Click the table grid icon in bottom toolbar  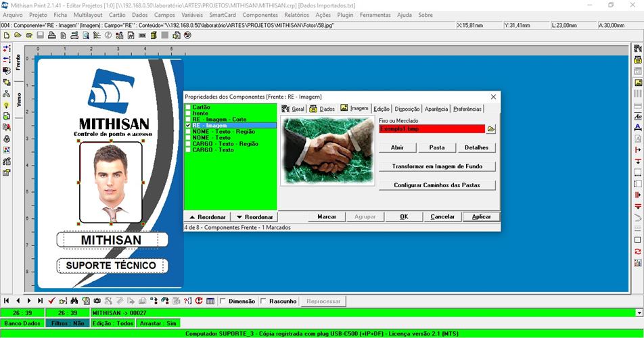(210, 301)
